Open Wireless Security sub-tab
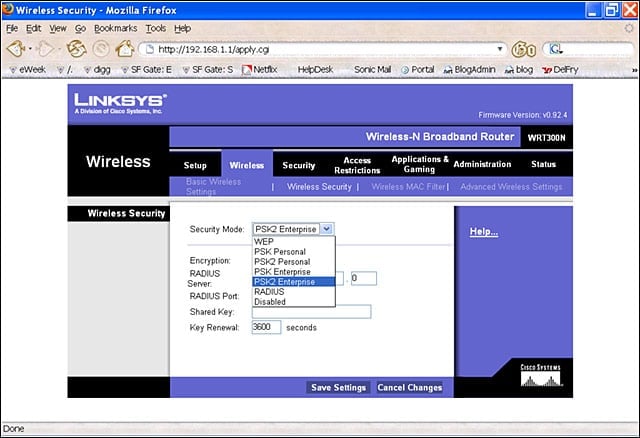This screenshot has height=438, width=640. coord(319,187)
